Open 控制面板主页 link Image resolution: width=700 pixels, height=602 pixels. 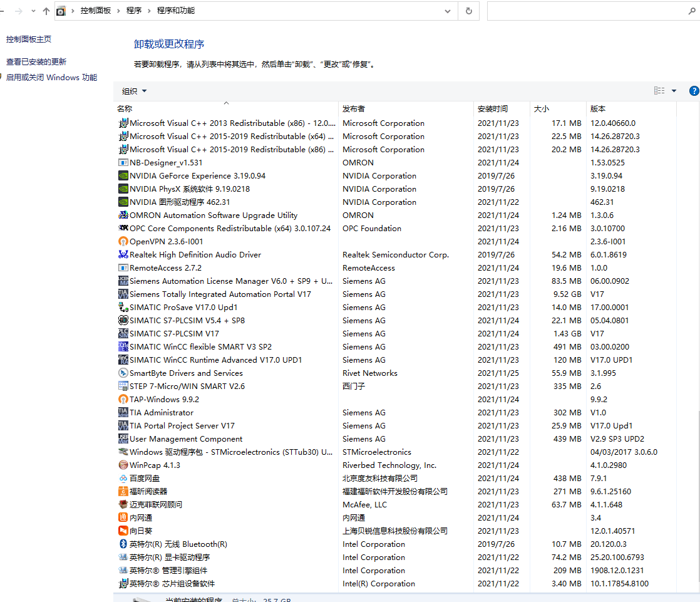29,39
